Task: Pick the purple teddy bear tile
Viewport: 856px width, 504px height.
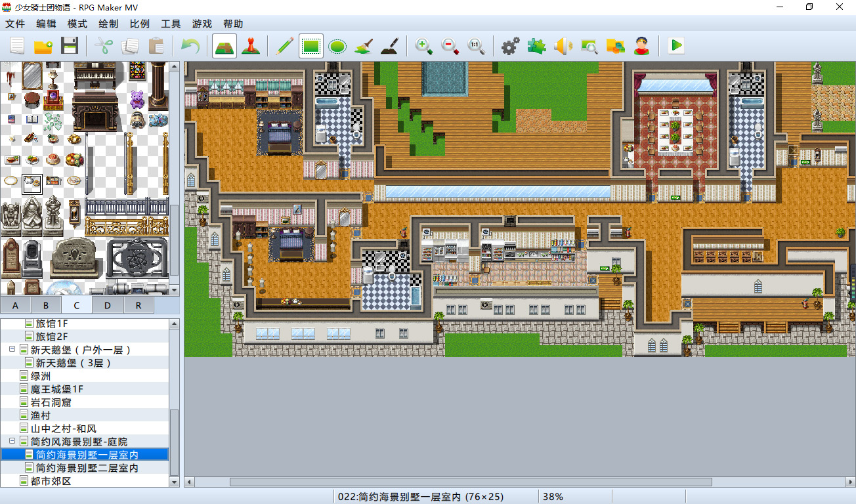Action: 137,99
